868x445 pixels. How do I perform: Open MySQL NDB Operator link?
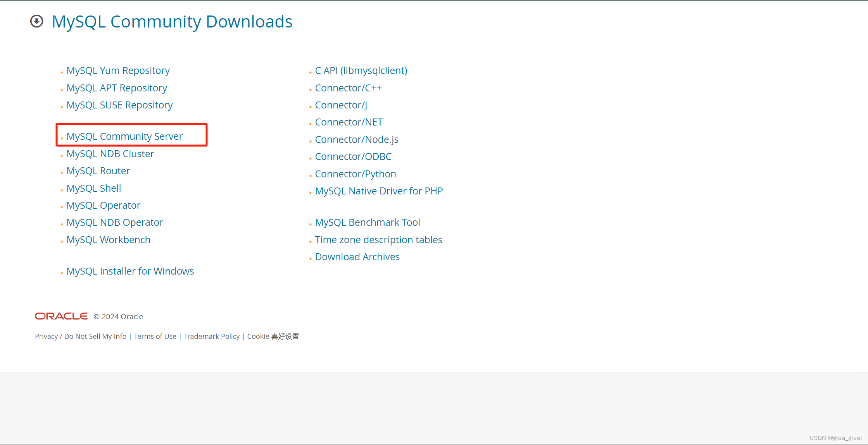pos(115,222)
